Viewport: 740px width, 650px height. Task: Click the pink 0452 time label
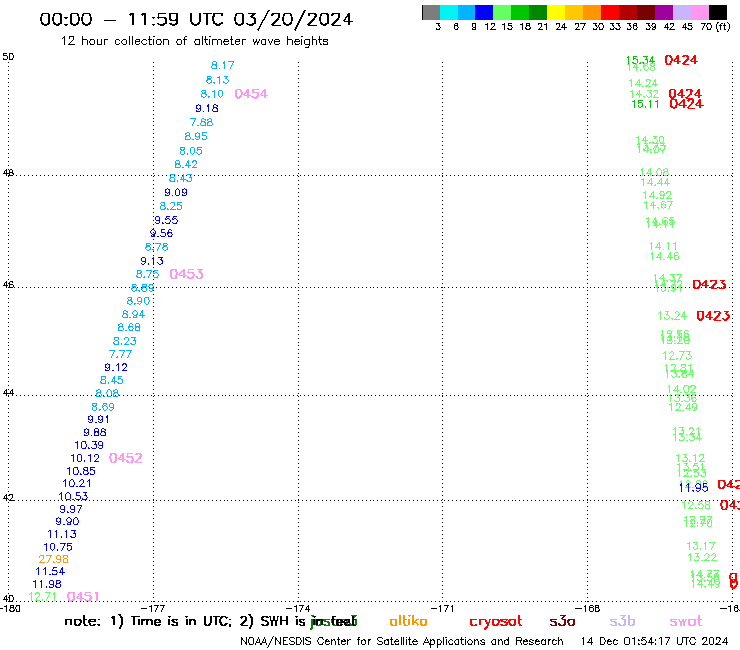tap(126, 458)
